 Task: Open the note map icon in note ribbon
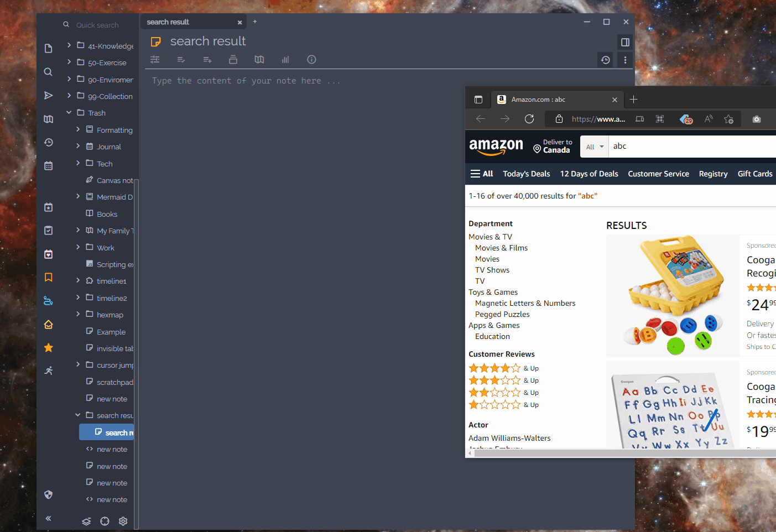259,59
